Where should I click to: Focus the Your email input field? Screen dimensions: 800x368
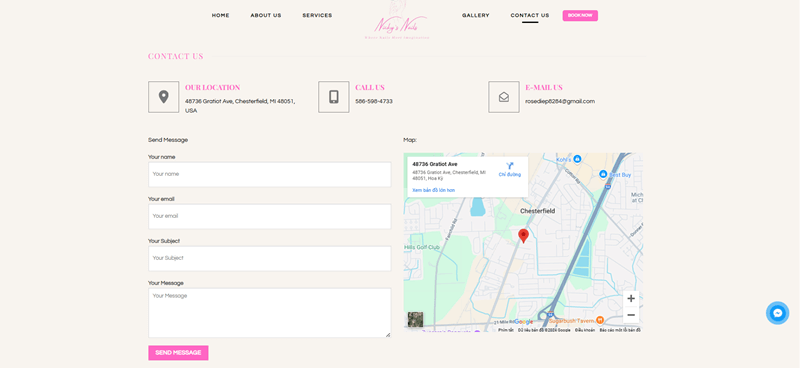(x=269, y=216)
